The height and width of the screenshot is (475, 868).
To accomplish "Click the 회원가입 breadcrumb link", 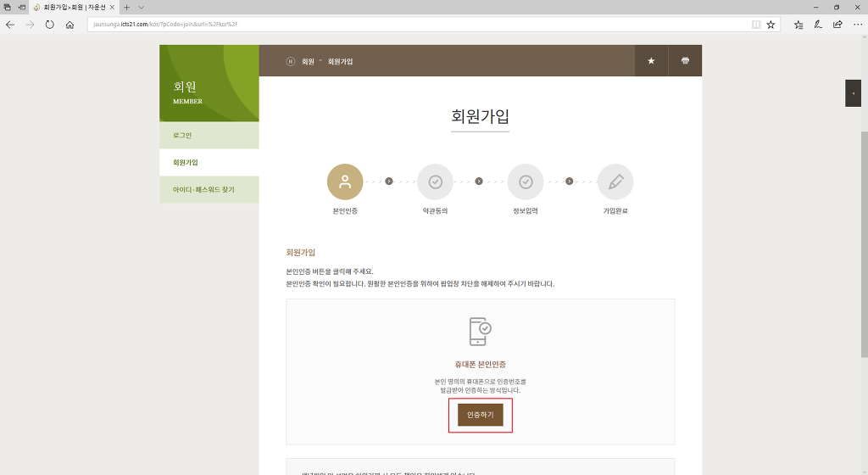I will [340, 61].
